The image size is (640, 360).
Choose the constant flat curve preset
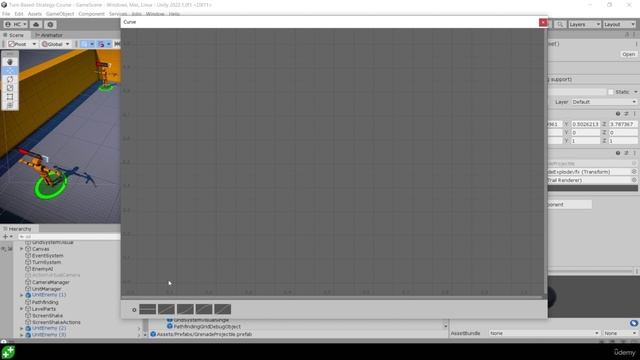pyautogui.click(x=147, y=309)
